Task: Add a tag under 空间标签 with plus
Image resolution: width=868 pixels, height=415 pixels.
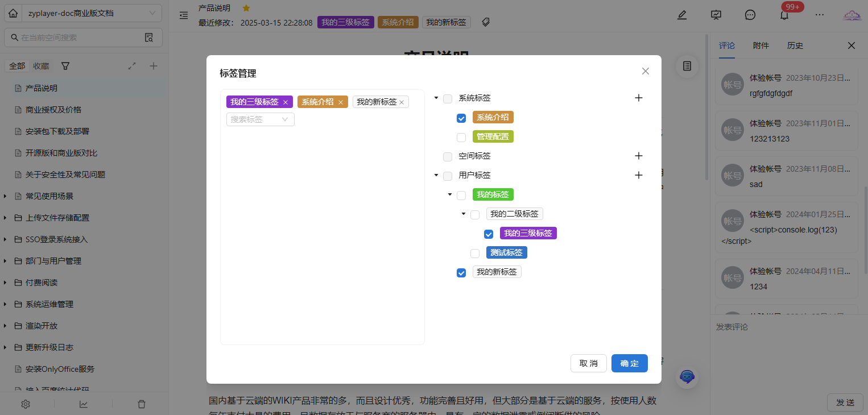Action: tap(639, 156)
